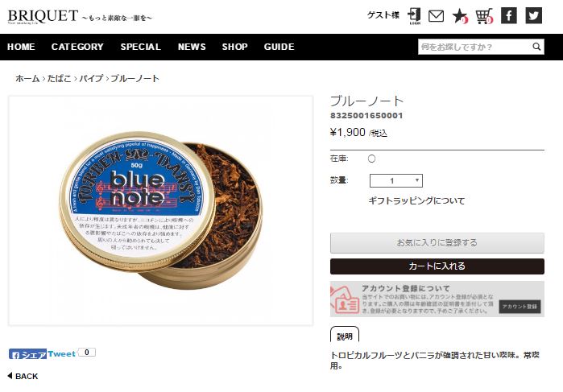Open ギフトラッピングについて link
563x392 pixels.
pyautogui.click(x=416, y=200)
